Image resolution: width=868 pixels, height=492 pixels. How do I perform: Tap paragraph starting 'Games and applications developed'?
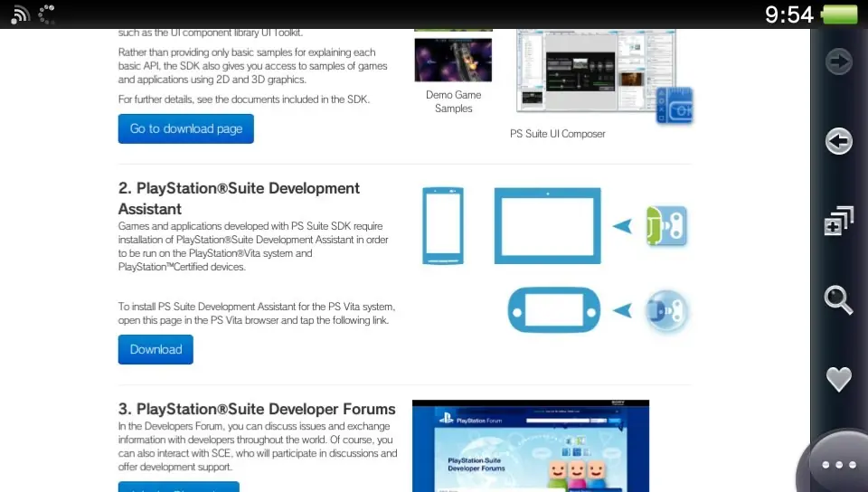253,246
